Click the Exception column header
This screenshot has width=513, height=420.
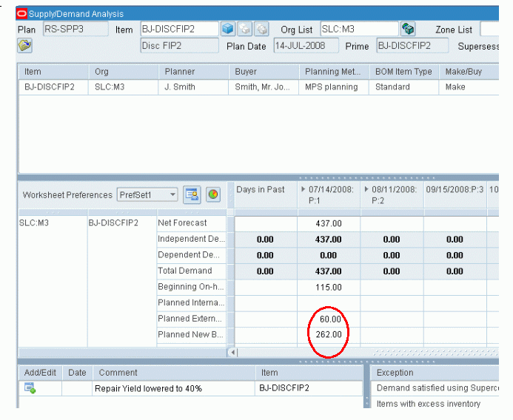point(435,373)
